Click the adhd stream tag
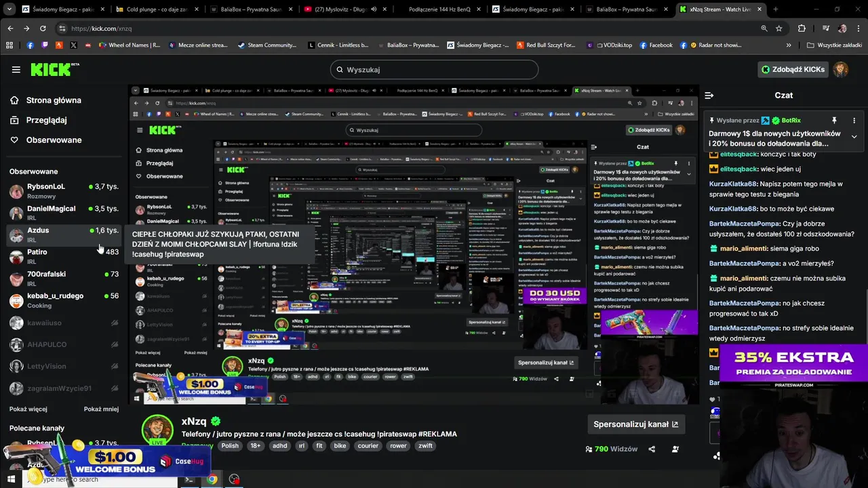The height and width of the screenshot is (488, 868). (279, 446)
